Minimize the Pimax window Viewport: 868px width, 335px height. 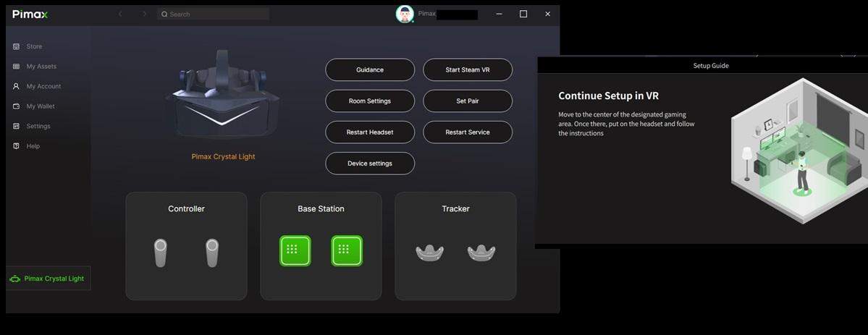tap(500, 14)
